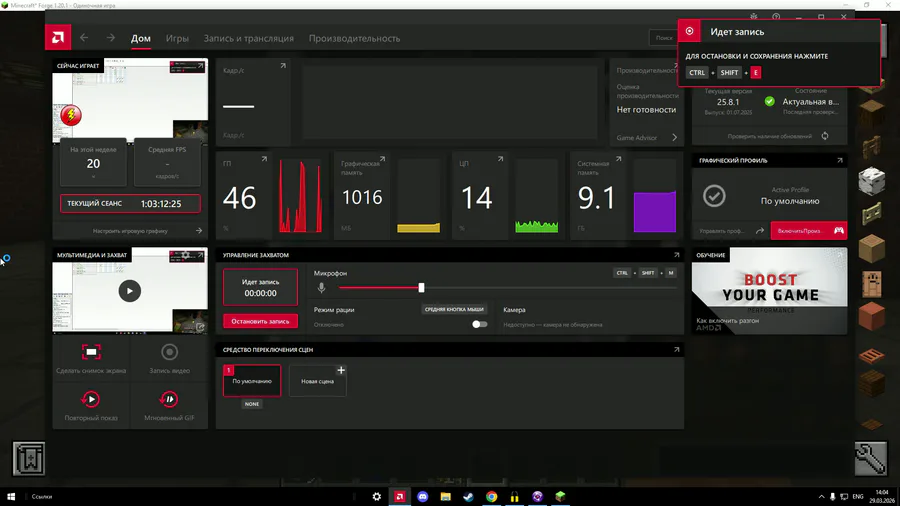Trigger Повторный показ instant replay
900x506 pixels.
point(91,406)
